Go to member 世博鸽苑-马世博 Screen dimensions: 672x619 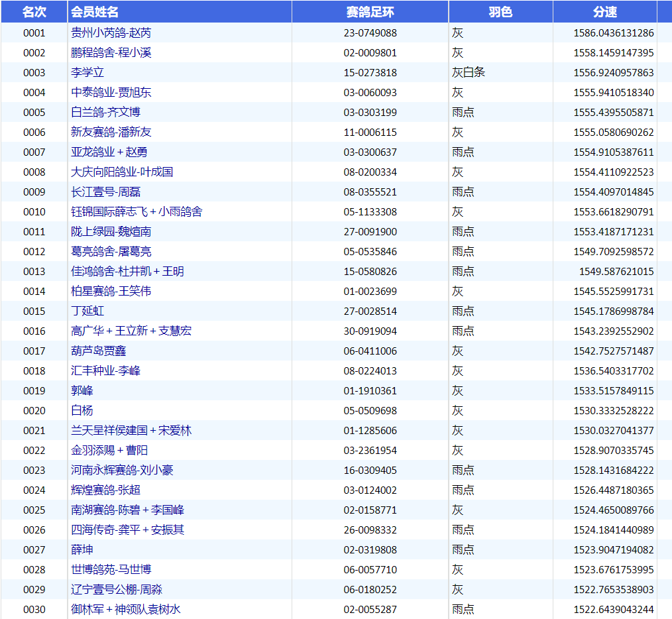point(111,569)
